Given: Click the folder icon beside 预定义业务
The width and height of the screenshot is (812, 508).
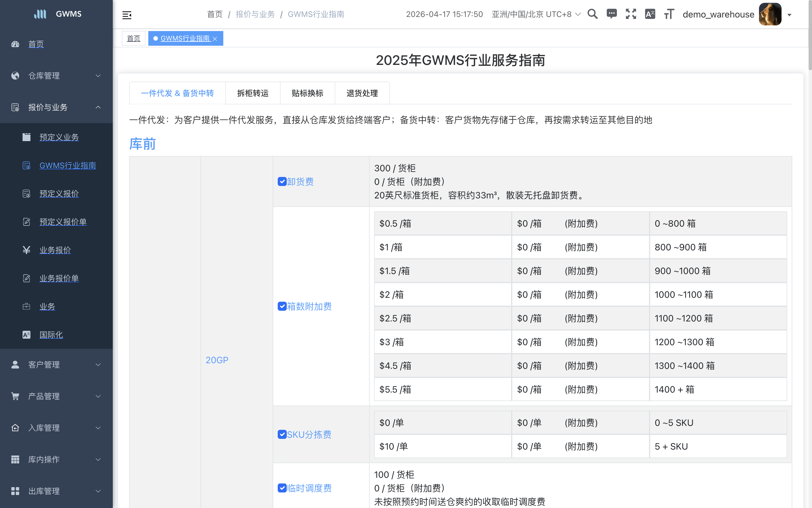Looking at the screenshot, I should 27,137.
